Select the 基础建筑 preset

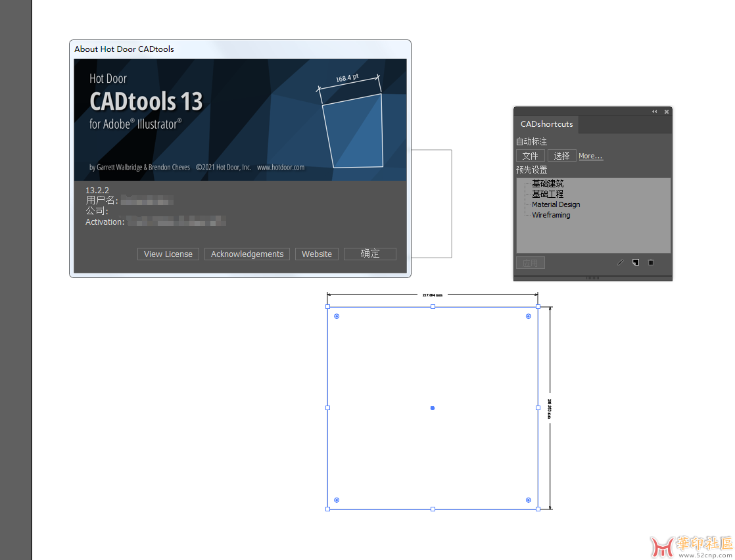[x=548, y=183]
